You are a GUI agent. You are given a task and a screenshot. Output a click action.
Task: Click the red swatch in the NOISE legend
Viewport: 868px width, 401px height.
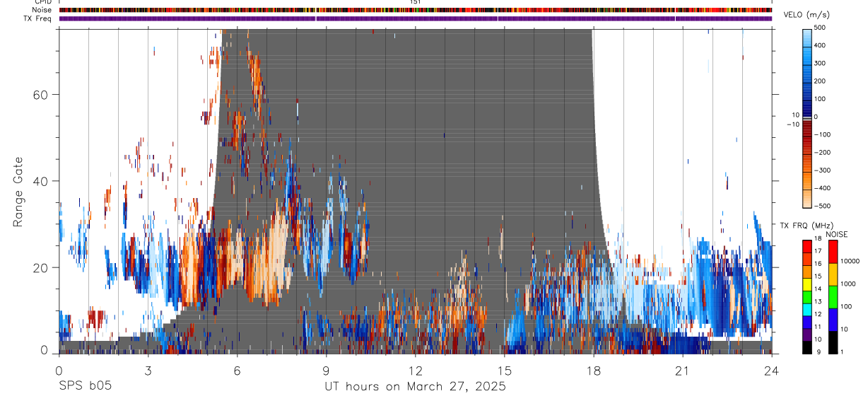[x=833, y=252]
